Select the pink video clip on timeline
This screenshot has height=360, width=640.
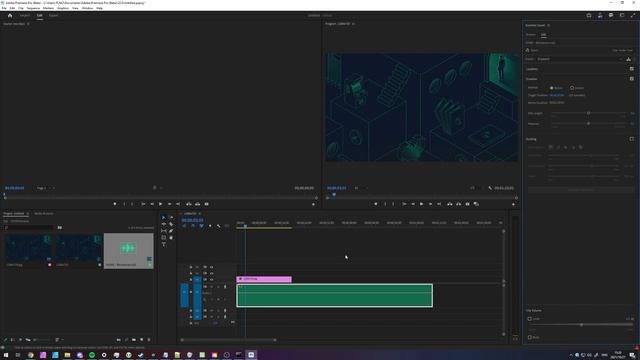coord(264,279)
